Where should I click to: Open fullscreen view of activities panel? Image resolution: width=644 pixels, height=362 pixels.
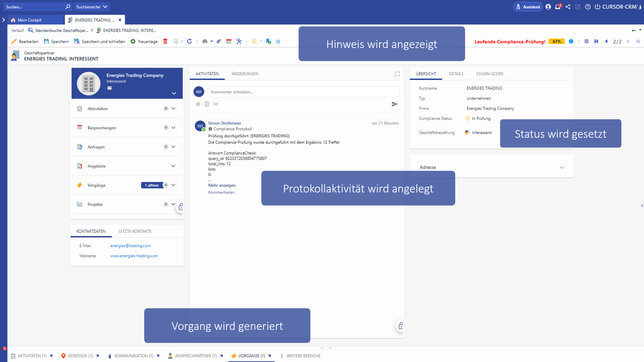click(x=397, y=74)
